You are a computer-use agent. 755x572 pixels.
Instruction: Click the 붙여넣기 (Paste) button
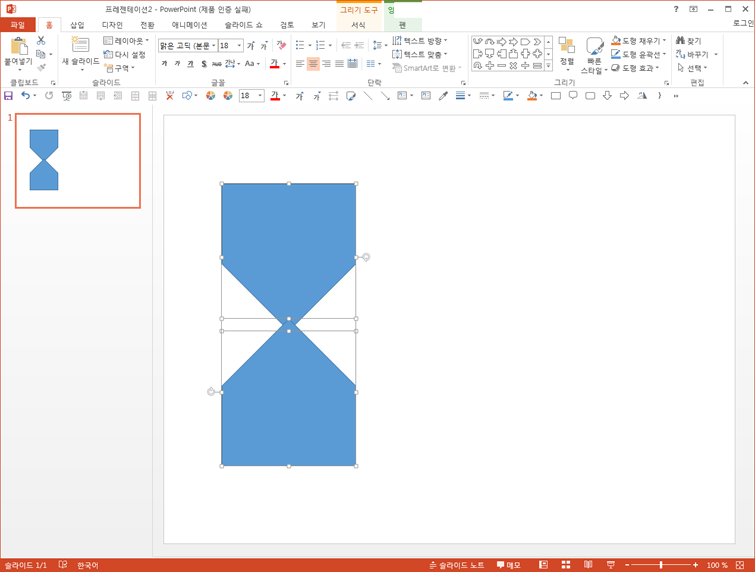[x=18, y=54]
